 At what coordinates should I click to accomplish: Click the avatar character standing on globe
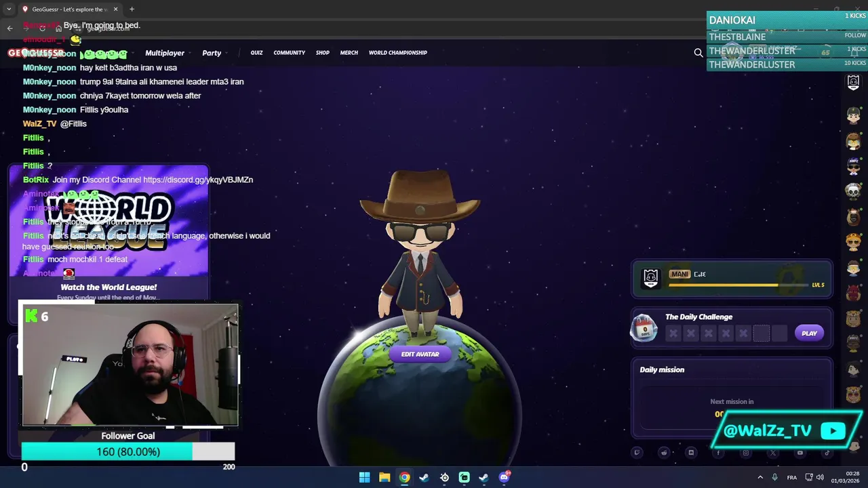tap(420, 254)
